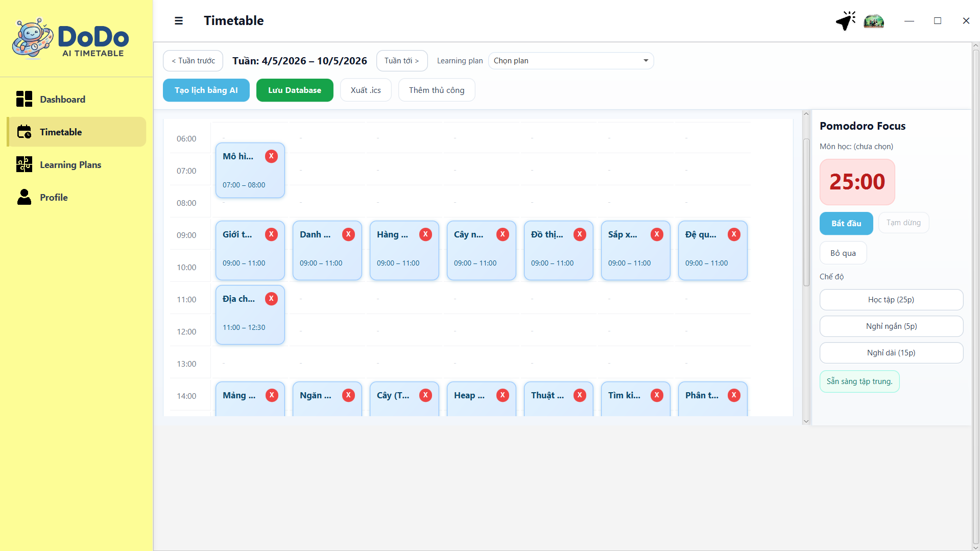Click 'Thêm thủ công' button

[x=437, y=90]
